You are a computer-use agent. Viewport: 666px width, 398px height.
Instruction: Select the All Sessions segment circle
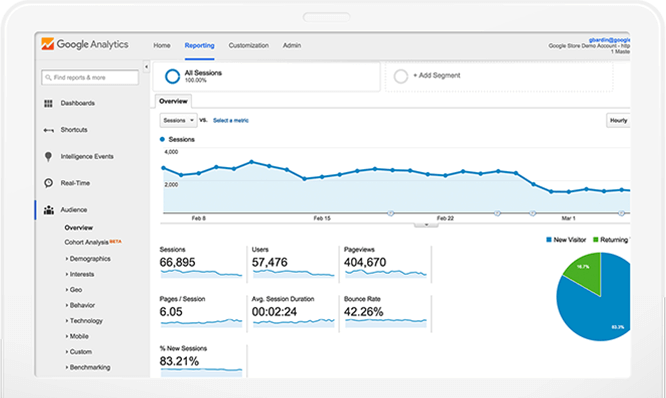[172, 76]
